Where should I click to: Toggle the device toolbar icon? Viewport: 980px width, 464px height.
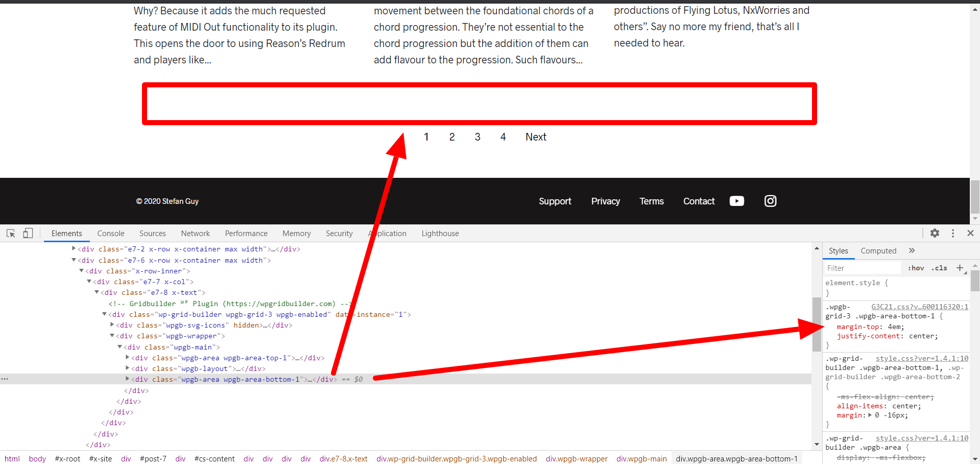[x=28, y=233]
